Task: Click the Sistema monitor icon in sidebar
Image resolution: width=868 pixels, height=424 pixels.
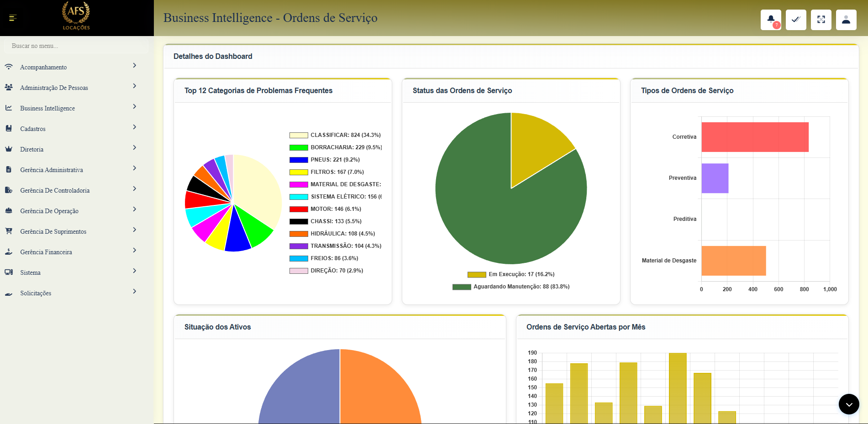Action: [9, 272]
